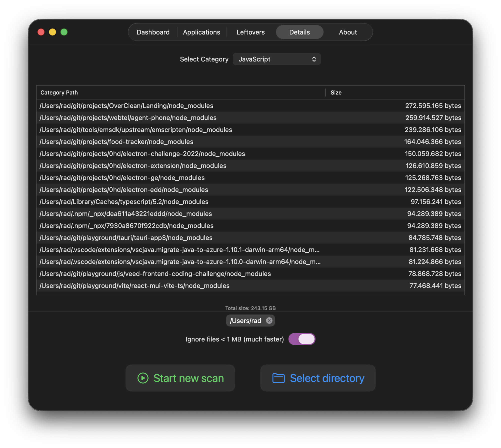The image size is (501, 448).
Task: Click the green fullscreen window button
Action: tap(64, 32)
